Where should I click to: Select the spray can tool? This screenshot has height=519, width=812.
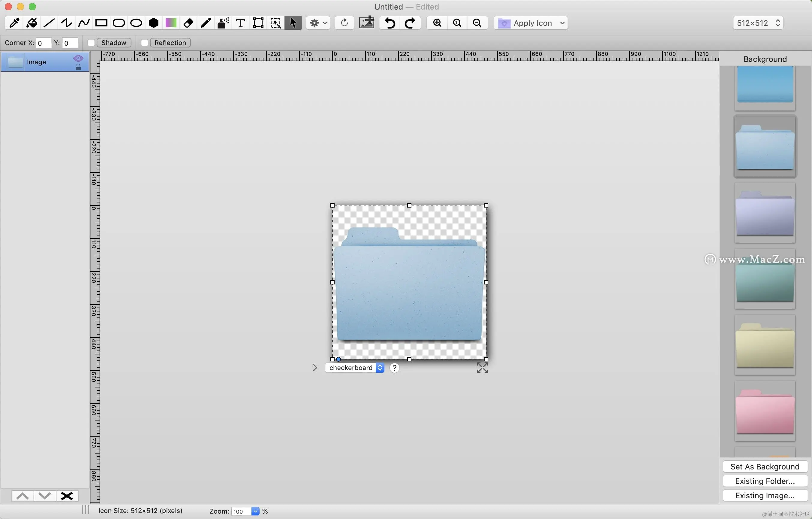tap(223, 23)
